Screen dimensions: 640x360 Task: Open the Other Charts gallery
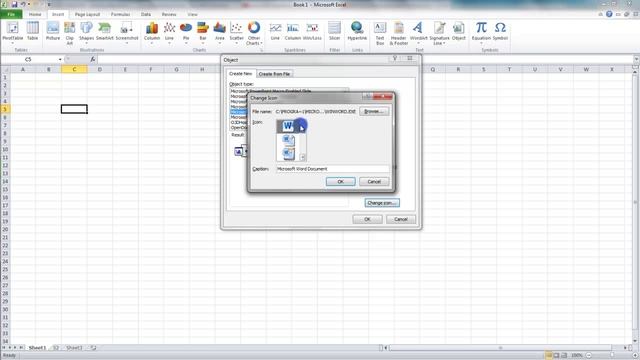click(x=253, y=33)
